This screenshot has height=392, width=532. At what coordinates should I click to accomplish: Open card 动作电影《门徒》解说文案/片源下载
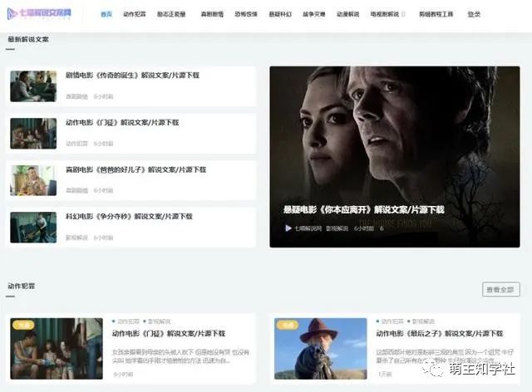tap(169, 334)
